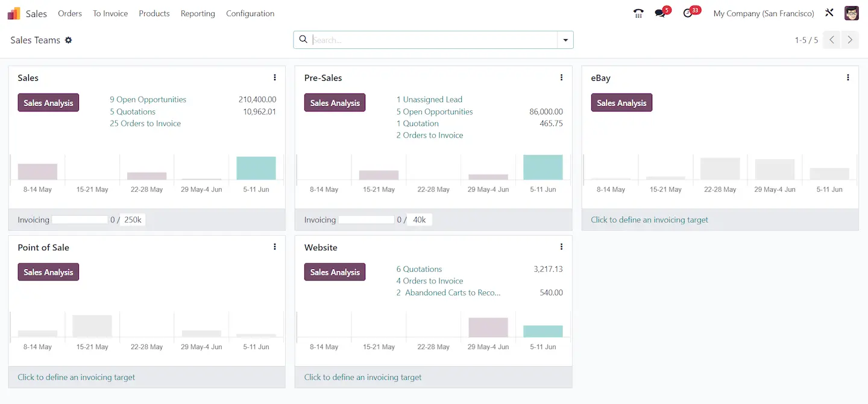868x404 pixels.
Task: Open 1 Unassigned Lead link
Action: 429,99
